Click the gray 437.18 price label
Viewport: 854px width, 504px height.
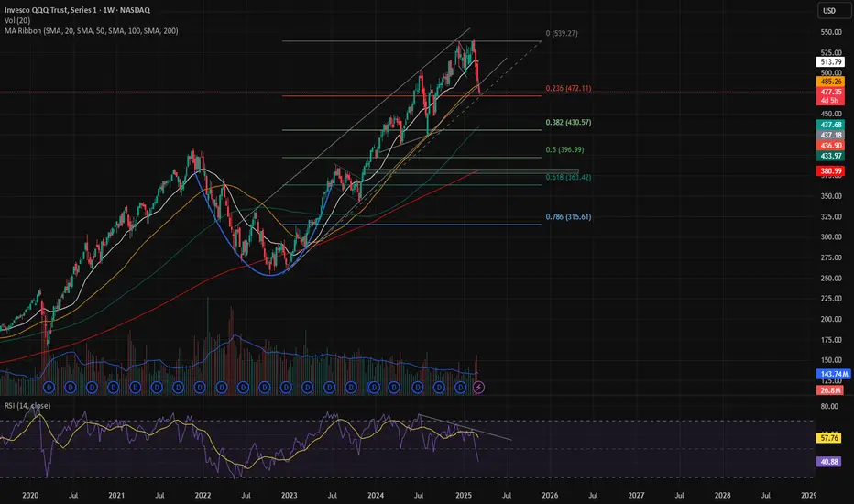[x=830, y=135]
